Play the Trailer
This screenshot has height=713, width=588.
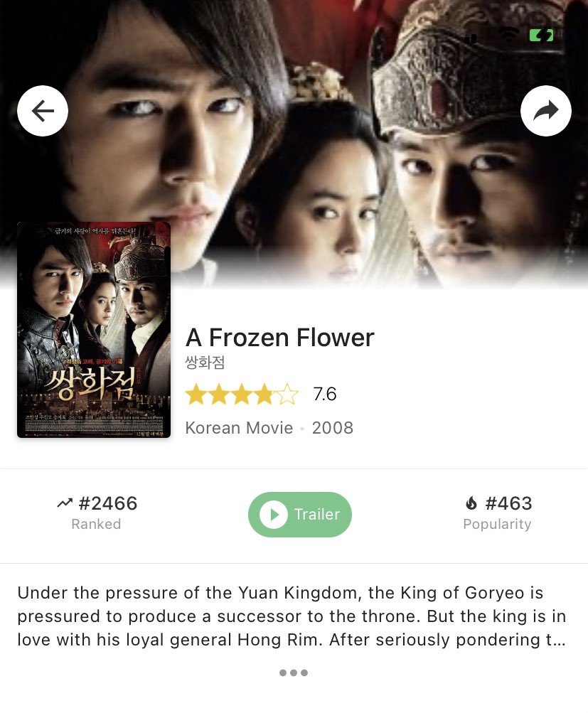click(299, 514)
